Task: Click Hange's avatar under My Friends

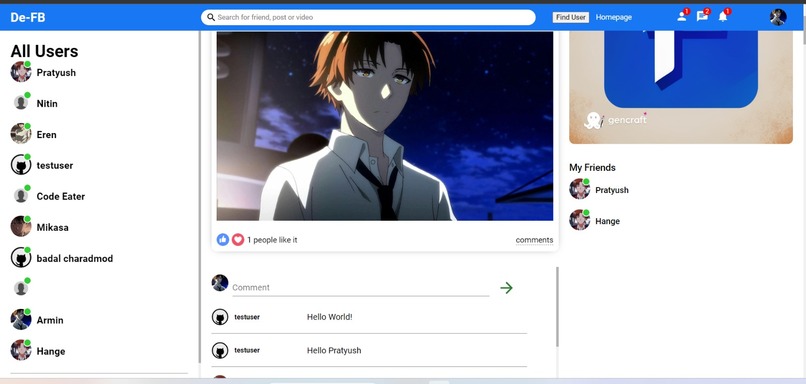Action: pyautogui.click(x=579, y=220)
